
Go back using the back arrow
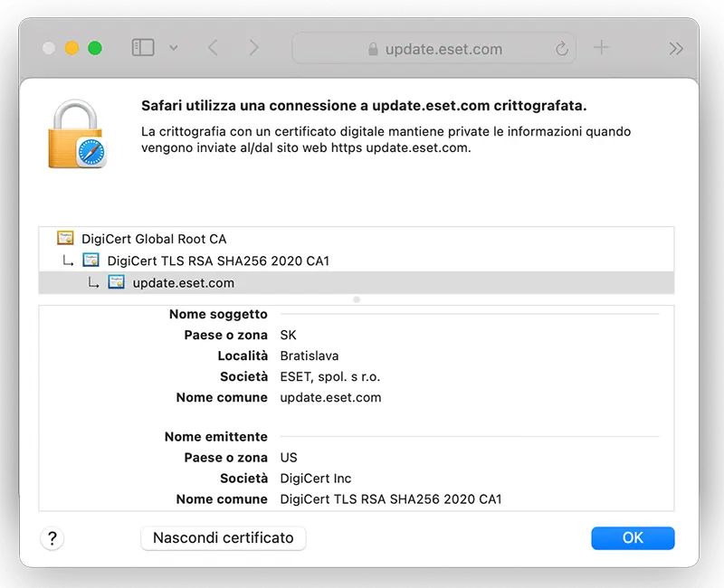pos(213,48)
